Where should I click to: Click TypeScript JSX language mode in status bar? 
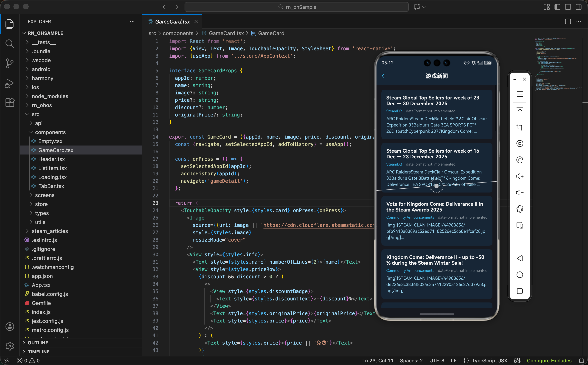(x=489, y=361)
